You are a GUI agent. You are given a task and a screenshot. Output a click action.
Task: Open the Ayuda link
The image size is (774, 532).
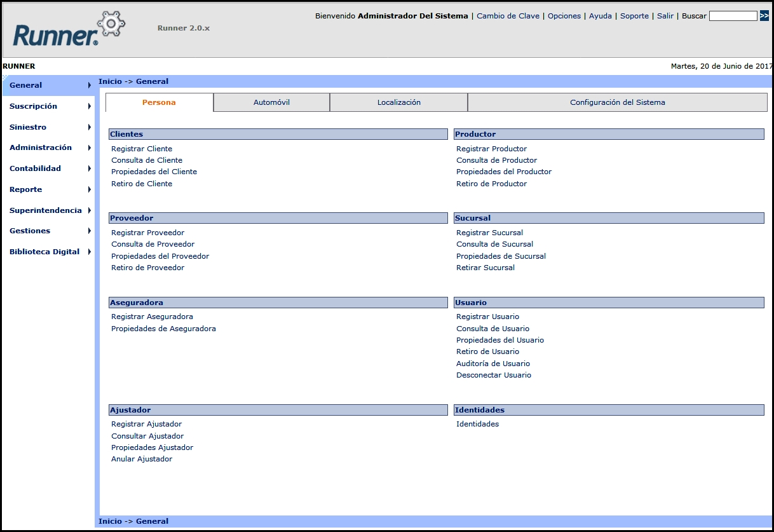click(x=601, y=16)
